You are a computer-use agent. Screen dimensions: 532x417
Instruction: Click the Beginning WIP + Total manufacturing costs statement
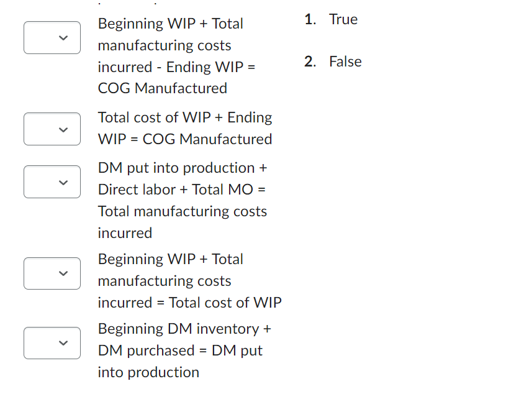[190, 281]
